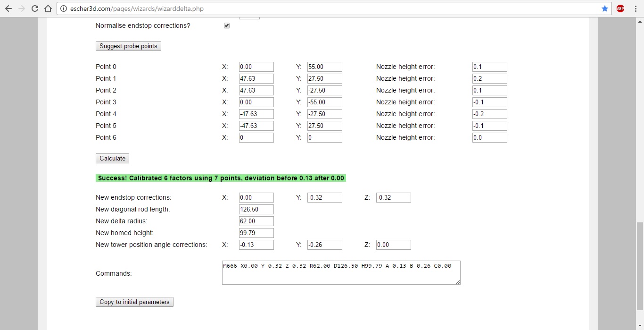Click the Commands M666 text area
Viewport: 644px width, 330px height.
341,273
